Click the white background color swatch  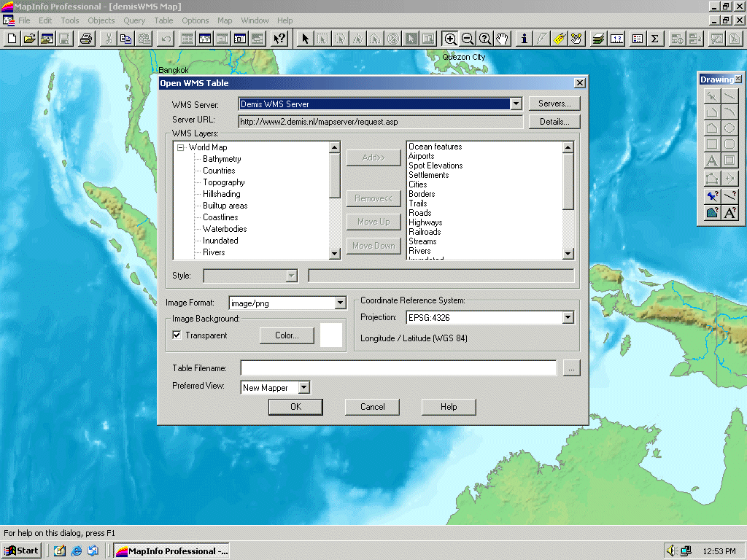(331, 335)
